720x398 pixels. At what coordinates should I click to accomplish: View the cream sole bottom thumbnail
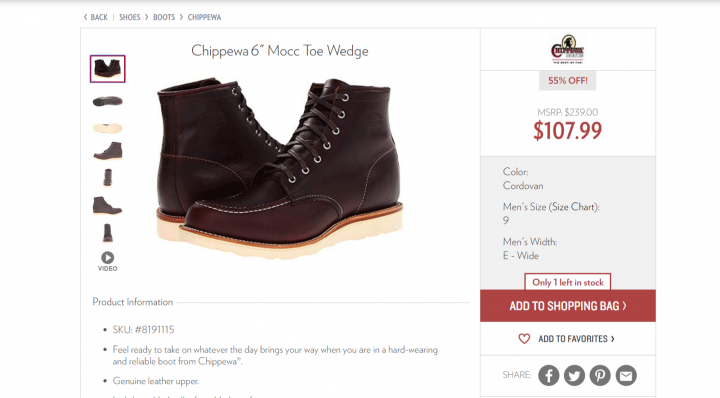(x=107, y=128)
